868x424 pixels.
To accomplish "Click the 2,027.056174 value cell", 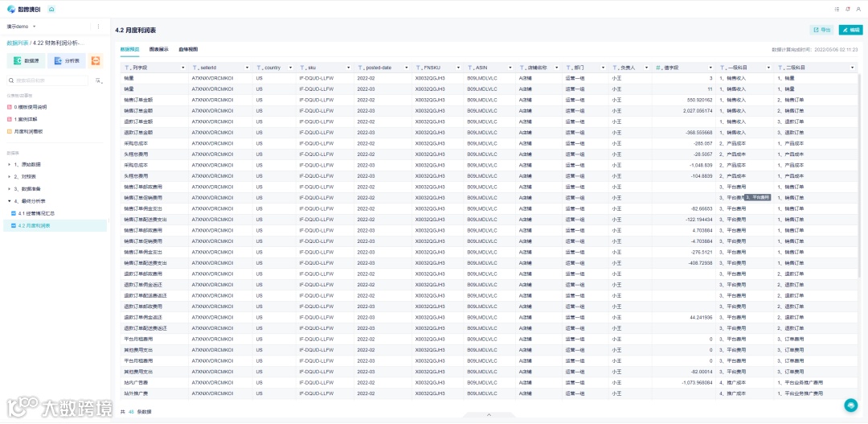I will pos(684,111).
